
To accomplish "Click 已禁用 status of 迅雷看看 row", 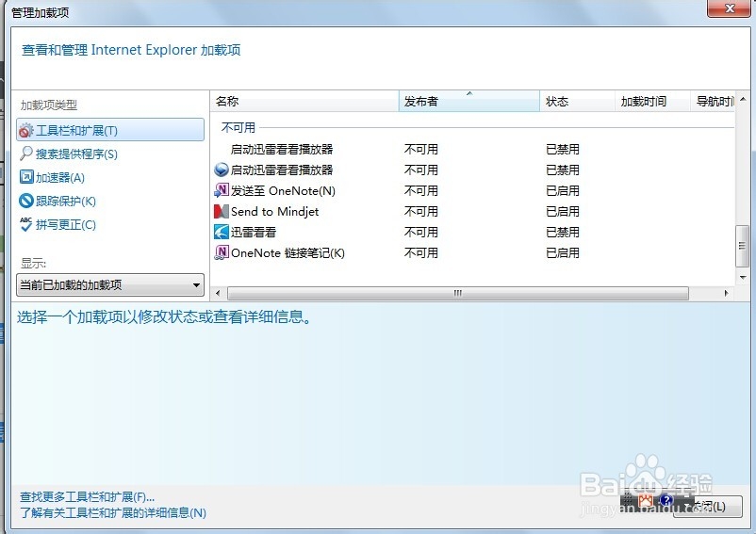I will coord(562,232).
